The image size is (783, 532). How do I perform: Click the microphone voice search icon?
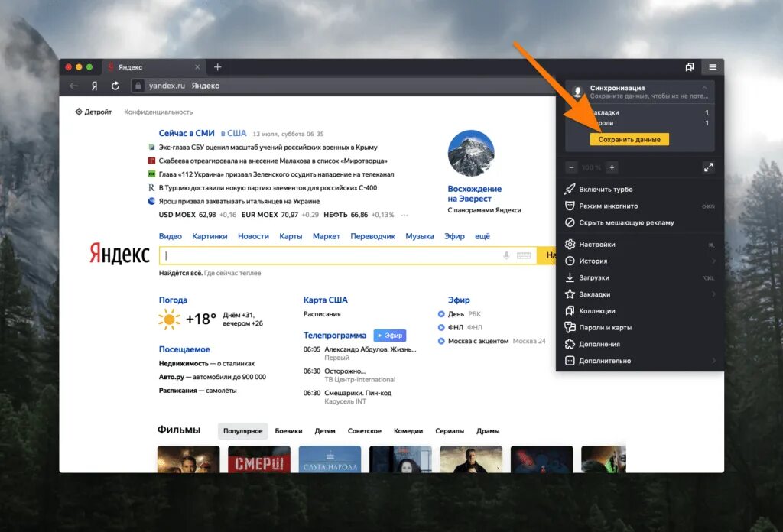(506, 255)
